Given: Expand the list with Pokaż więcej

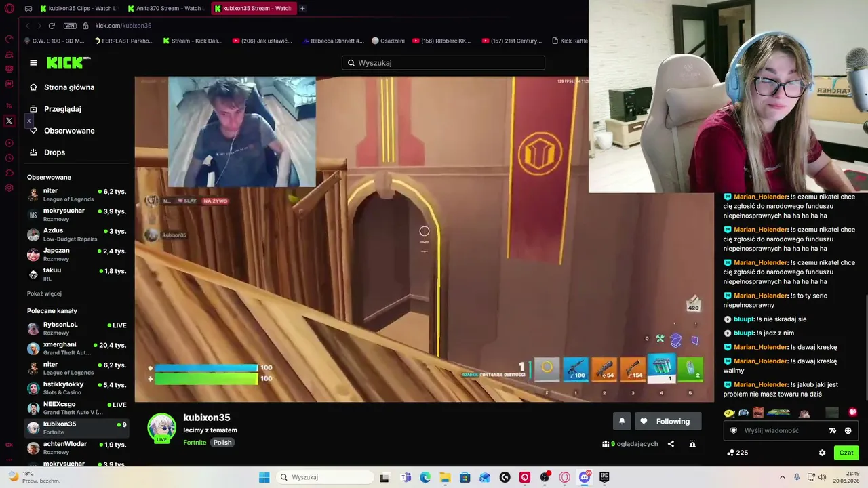Looking at the screenshot, I should pos(44,293).
